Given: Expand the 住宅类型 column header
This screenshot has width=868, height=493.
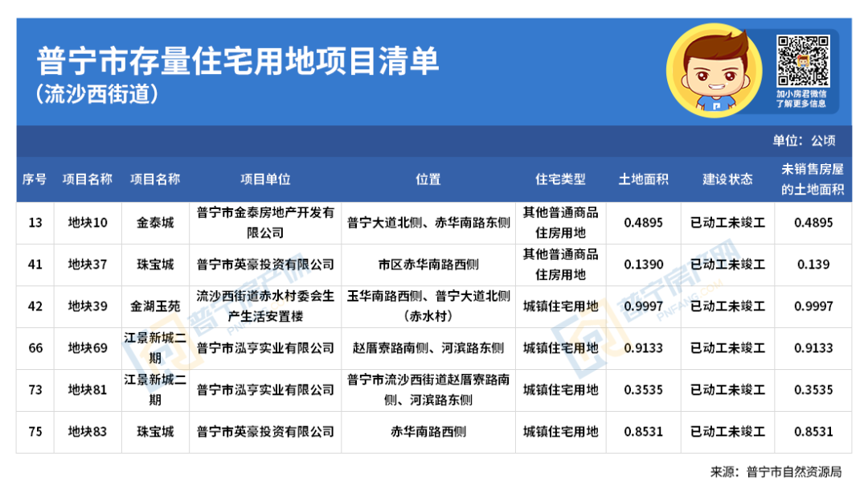Looking at the screenshot, I should coord(561,179).
